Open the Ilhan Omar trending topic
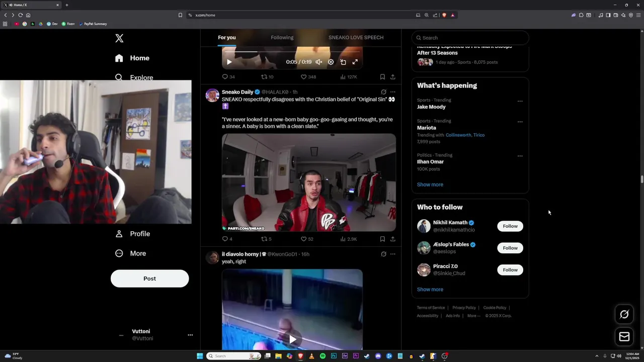Image resolution: width=644 pixels, height=362 pixels. pos(430,162)
